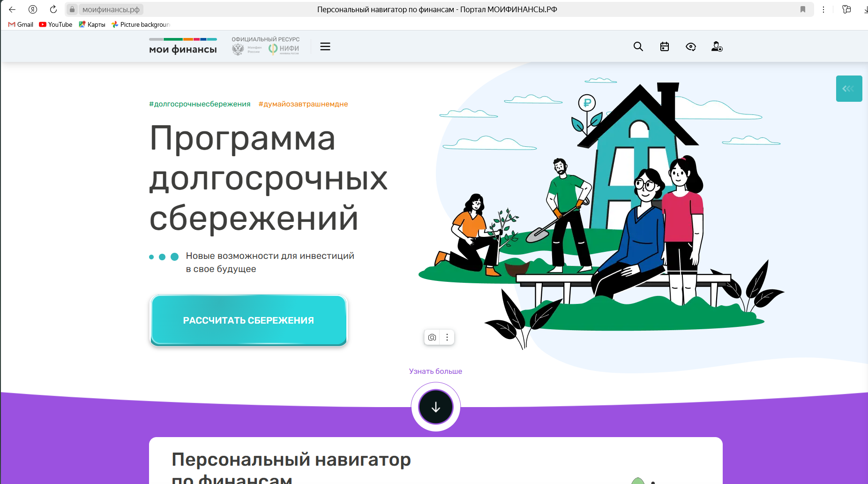
Task: Click the browser back arrow
Action: tap(12, 9)
